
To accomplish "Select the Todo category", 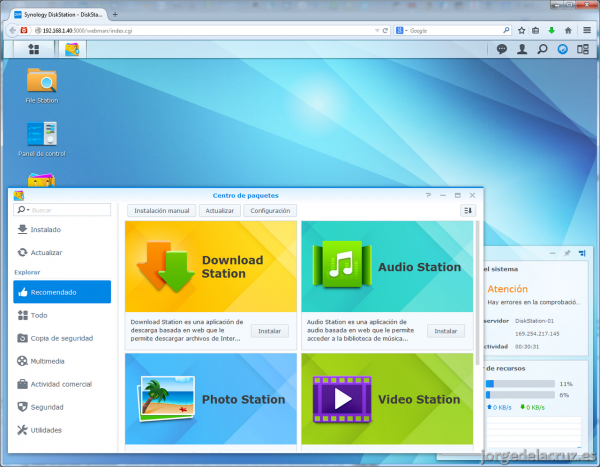I will click(62, 315).
